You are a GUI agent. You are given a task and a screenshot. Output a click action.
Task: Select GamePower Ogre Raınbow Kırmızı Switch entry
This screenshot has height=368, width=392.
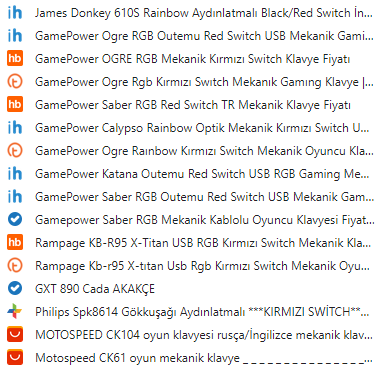click(190, 151)
